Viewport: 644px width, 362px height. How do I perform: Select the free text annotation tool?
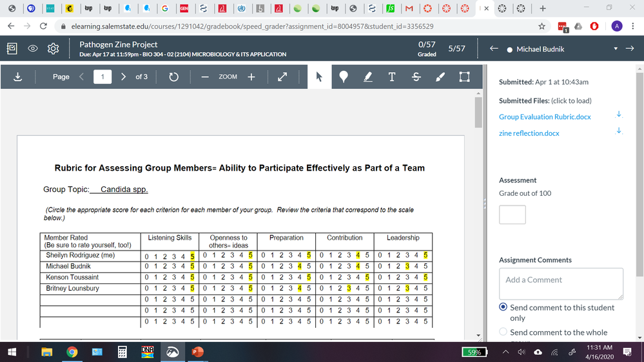(x=391, y=77)
